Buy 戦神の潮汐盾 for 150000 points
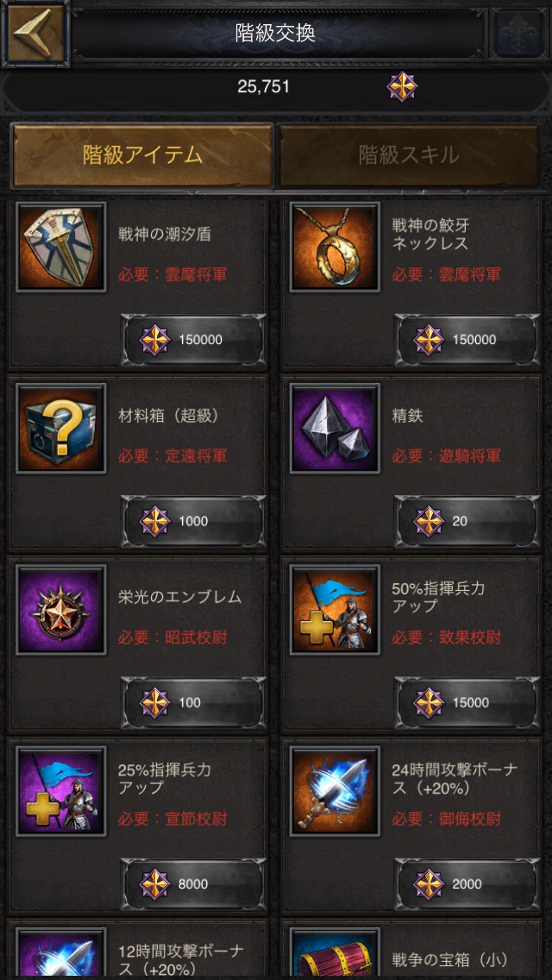 (193, 340)
